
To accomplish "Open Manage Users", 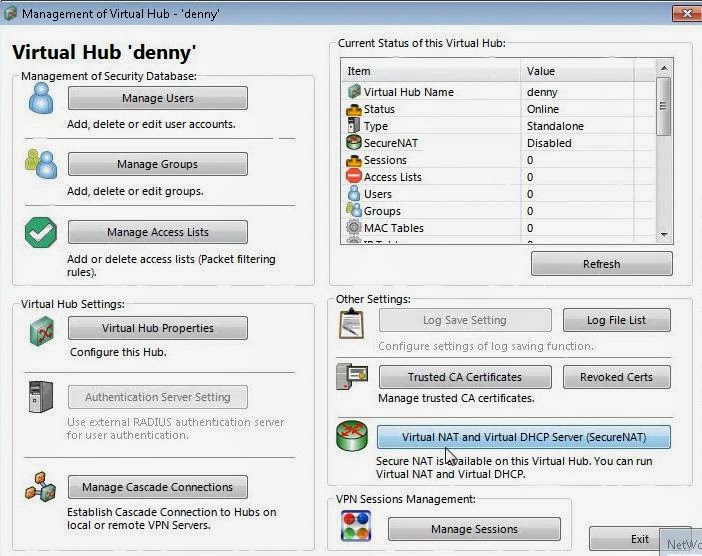I will (158, 98).
